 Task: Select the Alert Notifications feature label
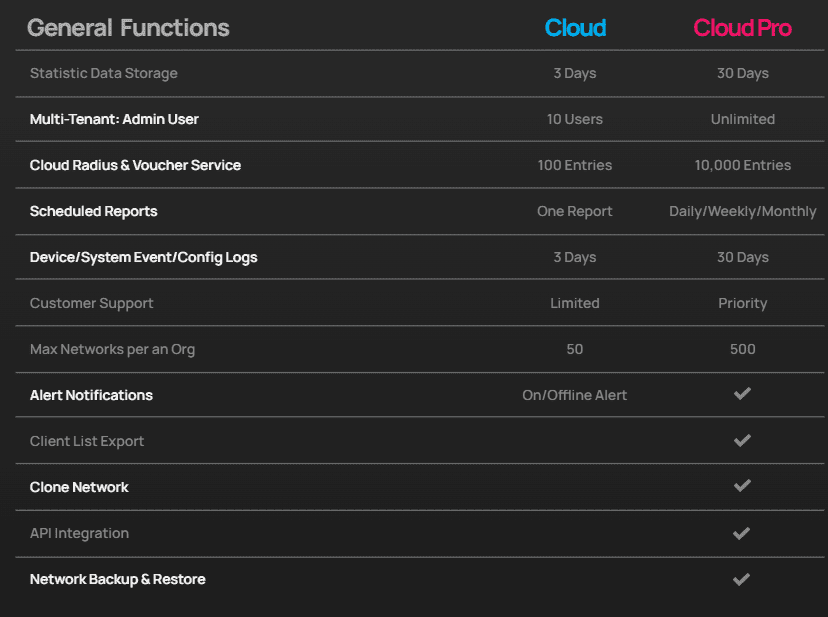click(x=91, y=395)
